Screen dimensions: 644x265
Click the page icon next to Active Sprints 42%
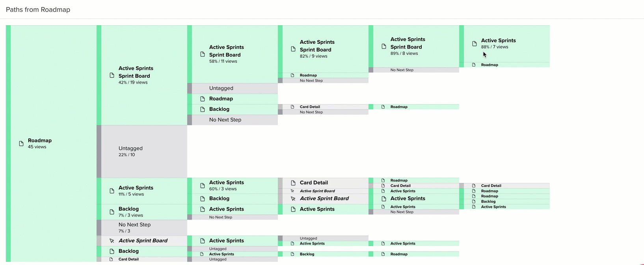pos(112,75)
